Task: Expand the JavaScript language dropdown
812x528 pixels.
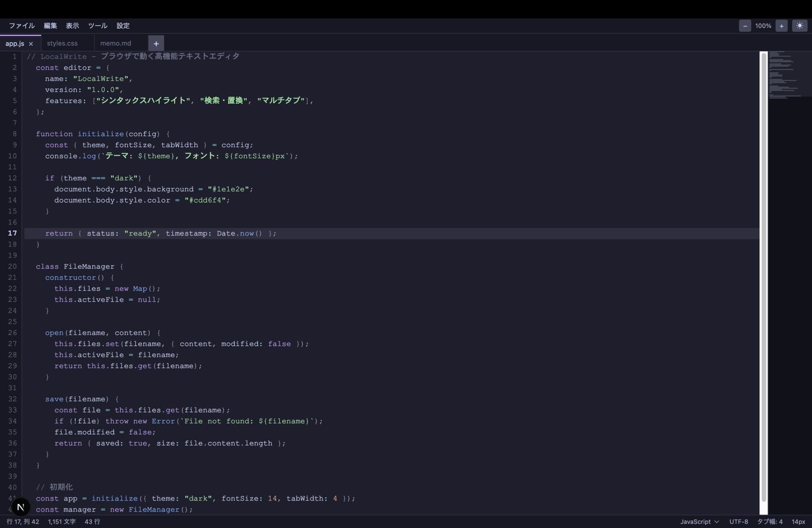Action: point(699,522)
